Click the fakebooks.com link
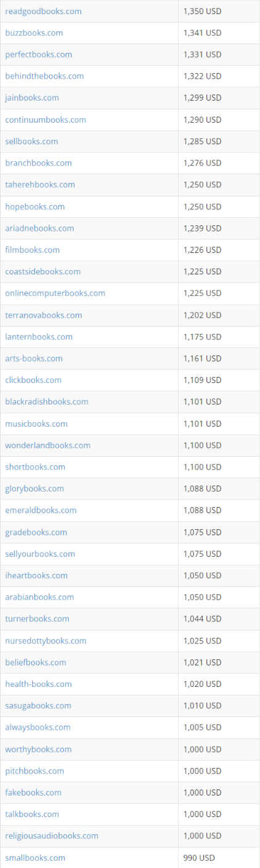 coord(33,793)
